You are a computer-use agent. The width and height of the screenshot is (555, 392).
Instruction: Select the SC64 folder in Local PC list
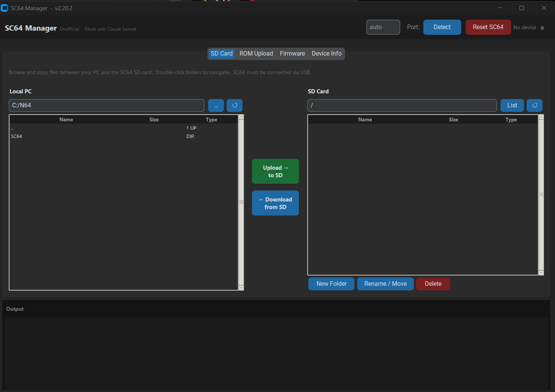point(124,136)
